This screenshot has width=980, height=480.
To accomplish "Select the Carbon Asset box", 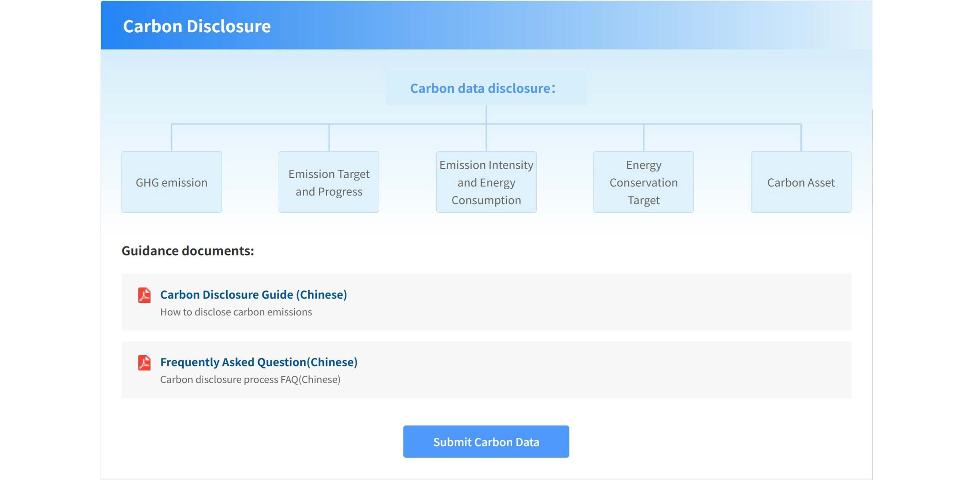I will 801,182.
